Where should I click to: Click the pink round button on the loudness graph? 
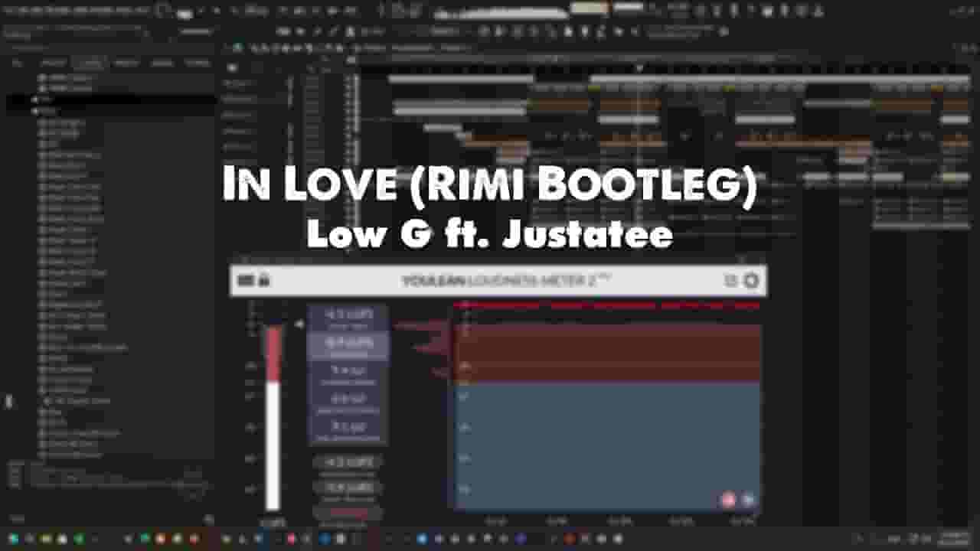pyautogui.click(x=728, y=500)
